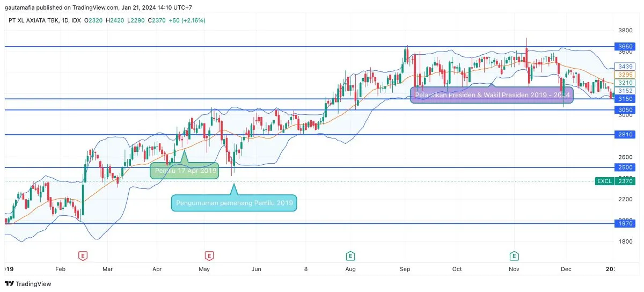Select the green Pemilu 17 Apr 2019 callout
The width and height of the screenshot is (644, 292).
click(185, 171)
